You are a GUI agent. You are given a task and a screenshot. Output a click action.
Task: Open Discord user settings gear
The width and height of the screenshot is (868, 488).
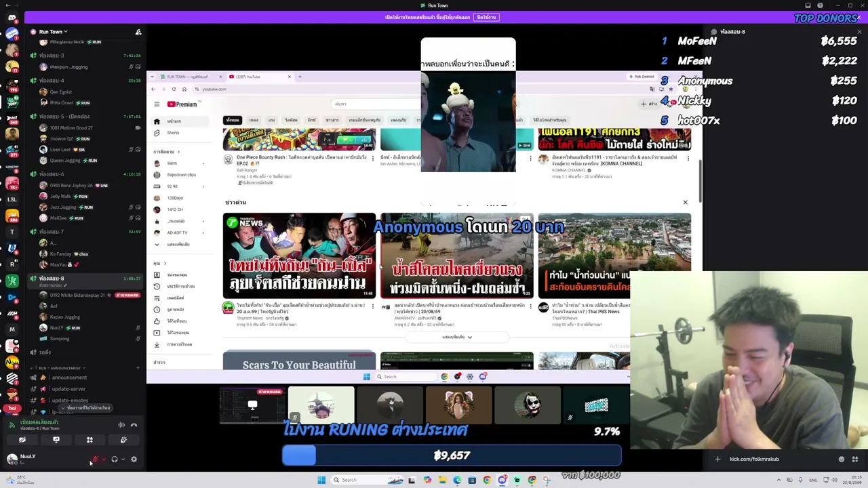click(x=134, y=460)
